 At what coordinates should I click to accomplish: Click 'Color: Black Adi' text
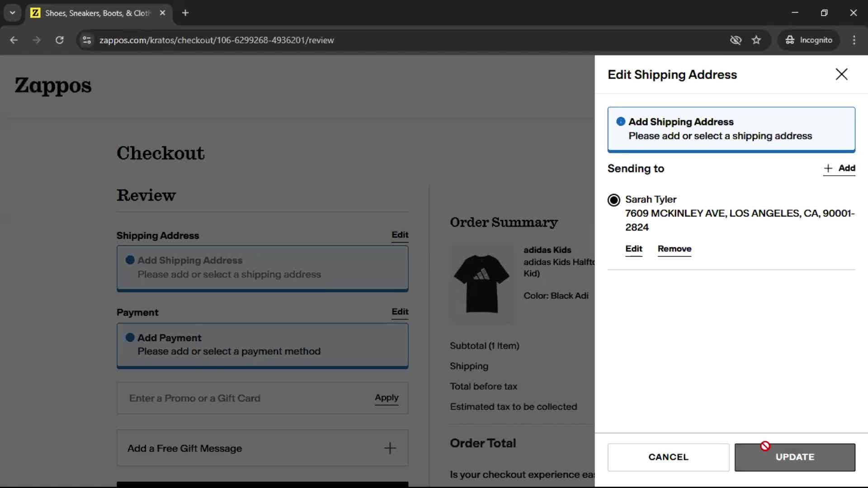pyautogui.click(x=556, y=296)
